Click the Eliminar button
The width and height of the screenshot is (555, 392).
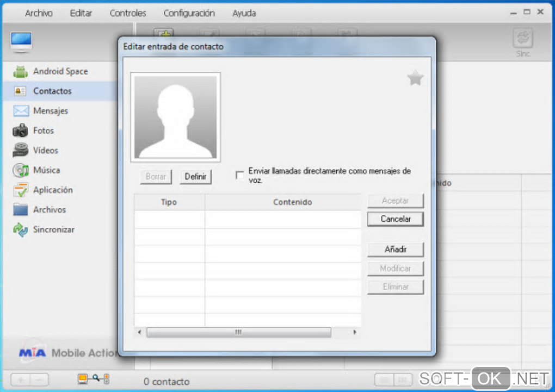pyautogui.click(x=396, y=287)
